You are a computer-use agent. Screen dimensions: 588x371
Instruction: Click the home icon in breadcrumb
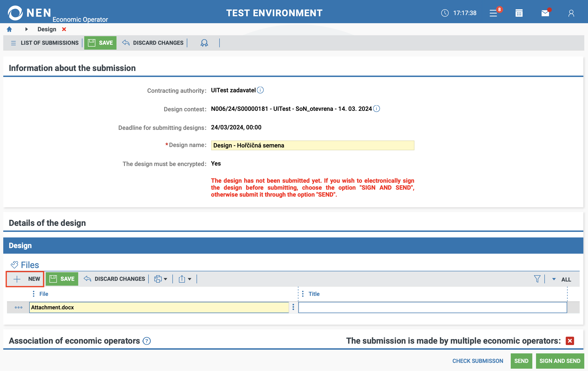pyautogui.click(x=9, y=29)
